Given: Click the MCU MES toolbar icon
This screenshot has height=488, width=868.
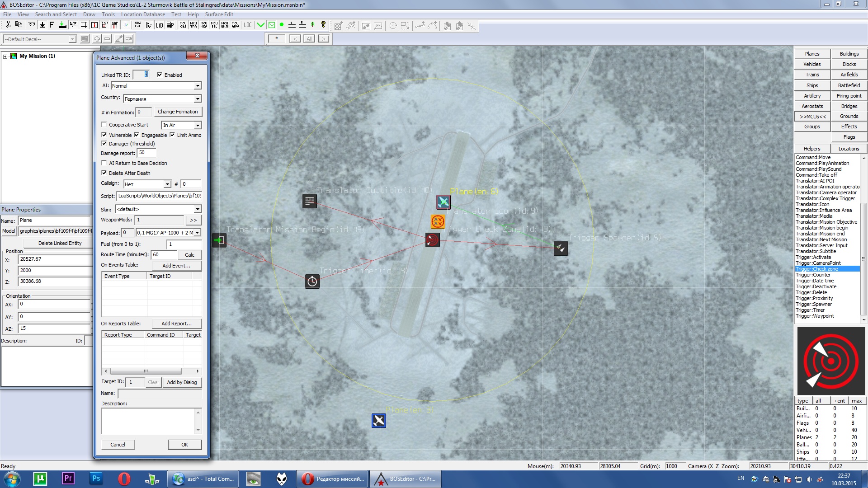Looking at the screenshot, I should (x=203, y=25).
